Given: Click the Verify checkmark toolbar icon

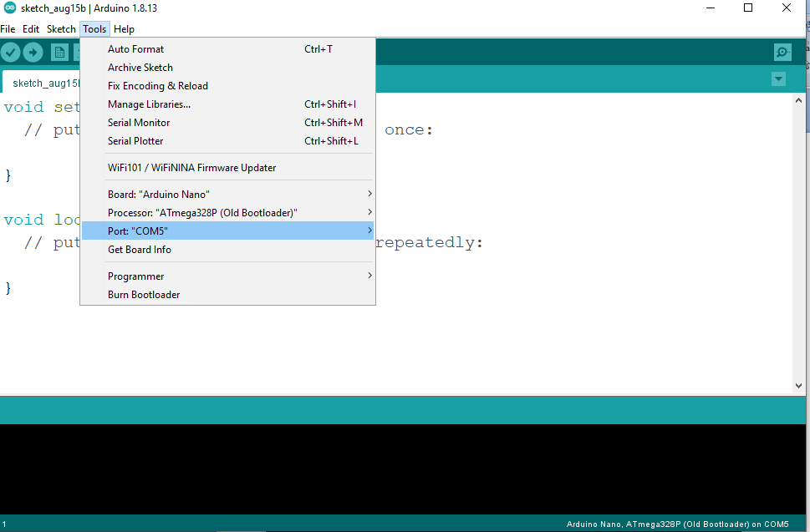Looking at the screenshot, I should pyautogui.click(x=10, y=52).
